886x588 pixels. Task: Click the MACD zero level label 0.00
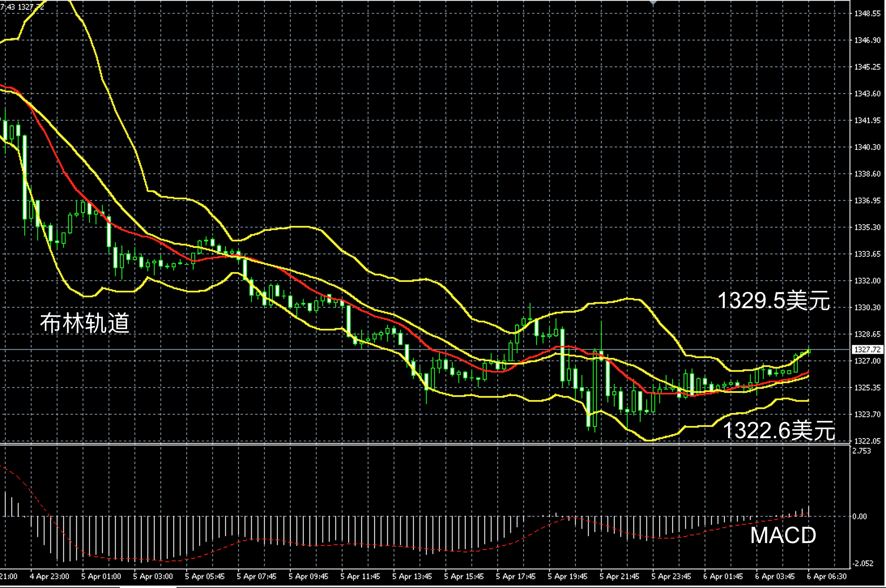click(x=859, y=516)
